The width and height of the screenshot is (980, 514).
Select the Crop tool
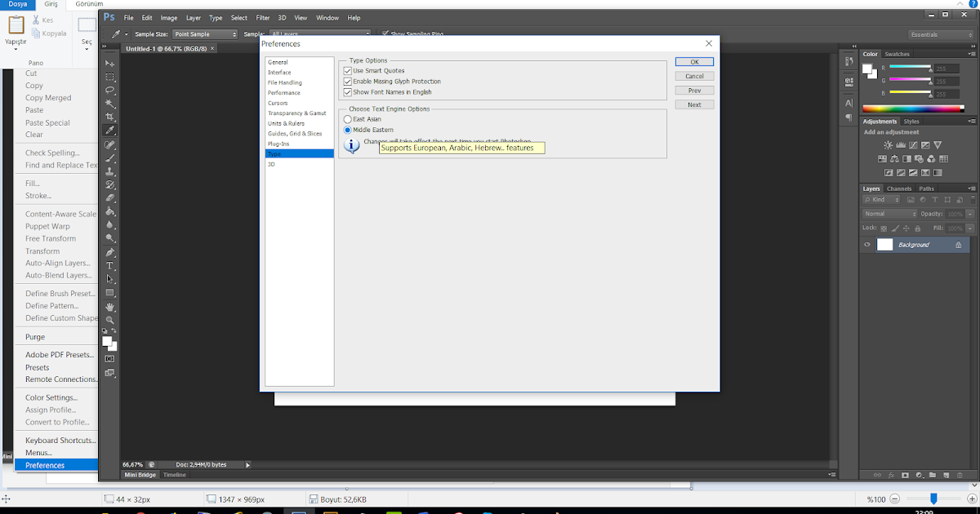109,117
